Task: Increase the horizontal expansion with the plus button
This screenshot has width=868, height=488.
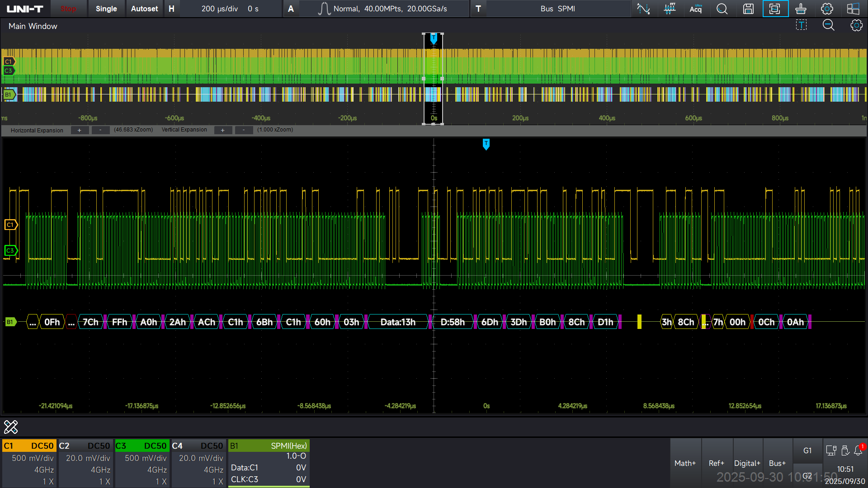Action: [x=80, y=130]
